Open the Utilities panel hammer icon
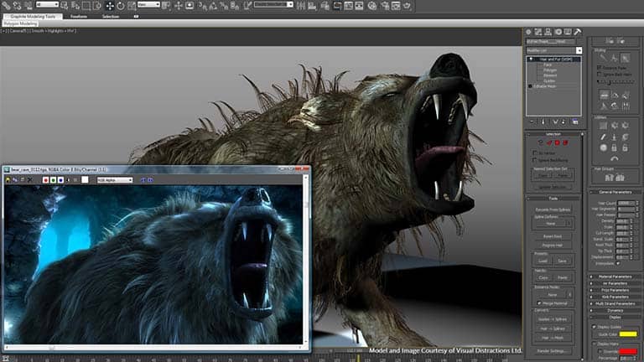The height and width of the screenshot is (362, 644). pos(578,32)
